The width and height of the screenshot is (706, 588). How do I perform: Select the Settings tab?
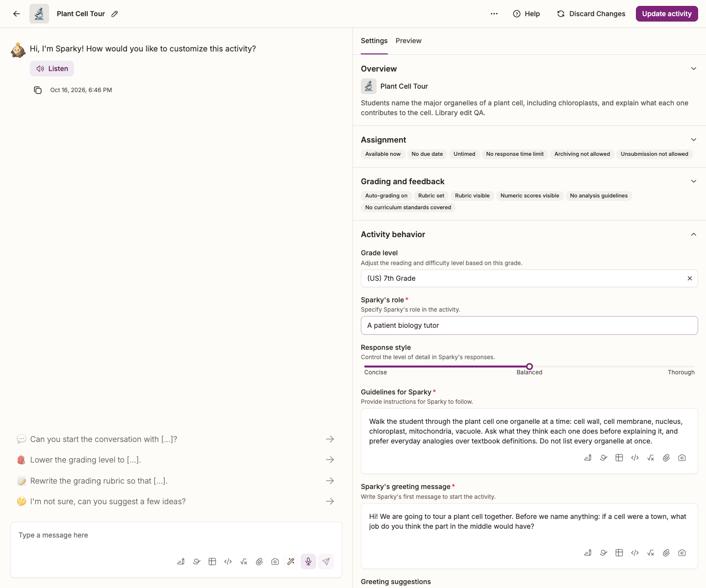374,41
